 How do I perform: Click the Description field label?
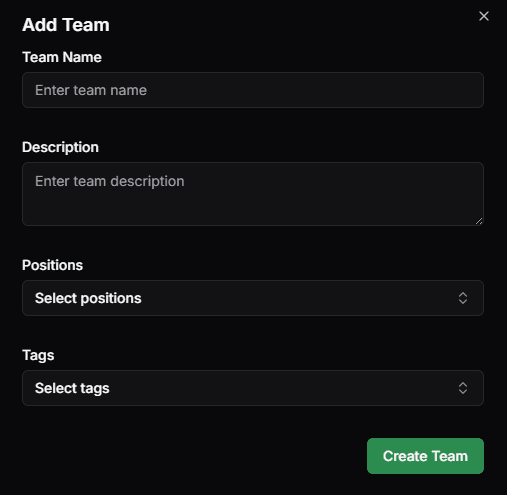60,147
